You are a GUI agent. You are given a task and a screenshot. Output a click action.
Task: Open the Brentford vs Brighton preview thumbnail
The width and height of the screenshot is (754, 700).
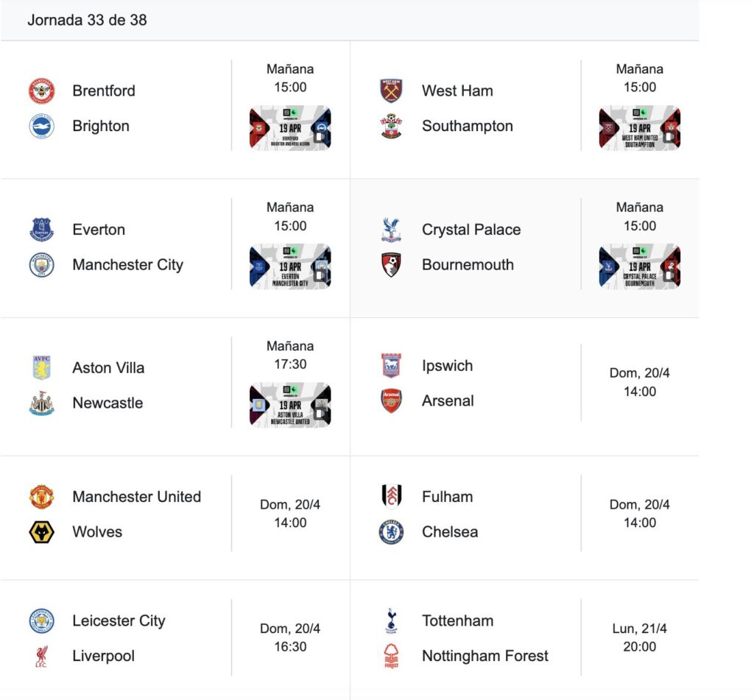(290, 128)
